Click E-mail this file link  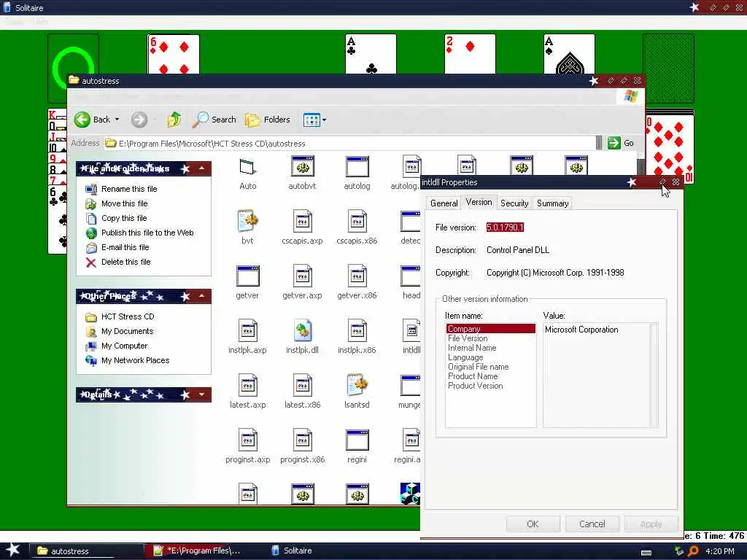click(125, 247)
